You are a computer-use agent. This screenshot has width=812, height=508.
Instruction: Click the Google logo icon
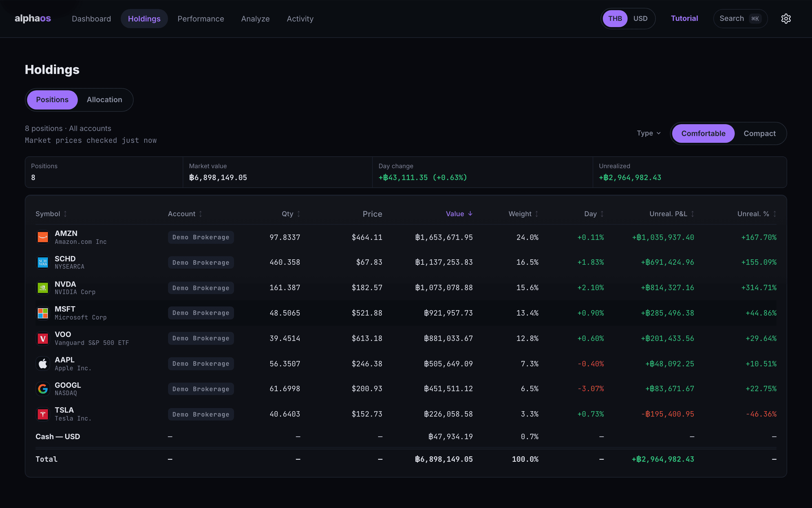click(43, 389)
